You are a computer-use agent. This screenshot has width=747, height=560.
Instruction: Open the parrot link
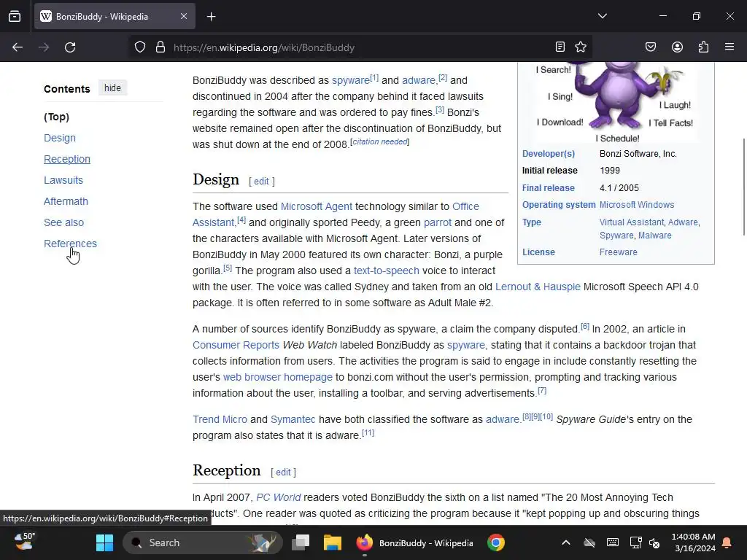438,222
